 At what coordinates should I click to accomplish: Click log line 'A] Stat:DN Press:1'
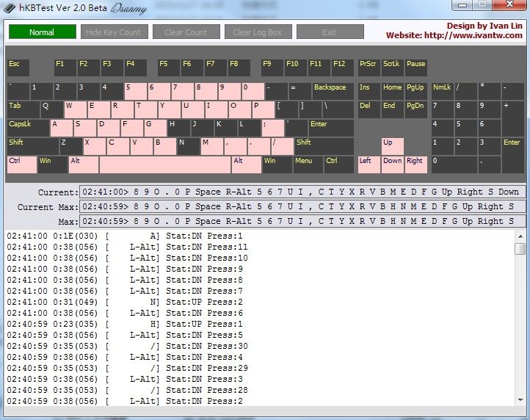click(125, 236)
